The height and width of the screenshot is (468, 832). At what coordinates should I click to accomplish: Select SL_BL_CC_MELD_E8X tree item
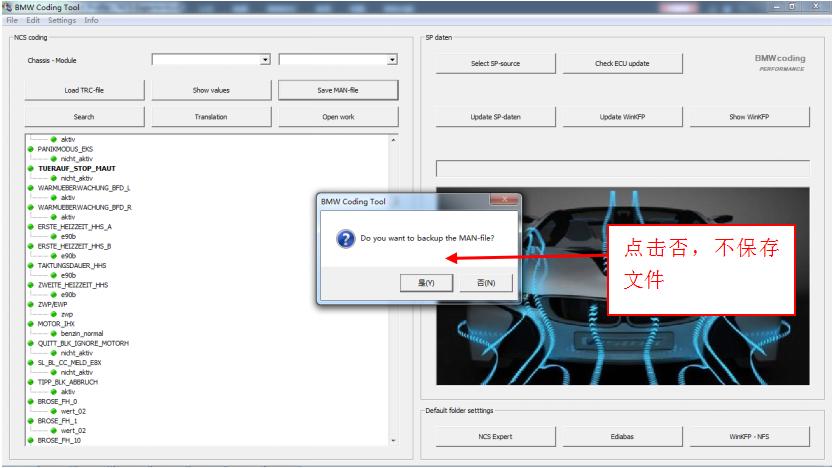[x=70, y=362]
